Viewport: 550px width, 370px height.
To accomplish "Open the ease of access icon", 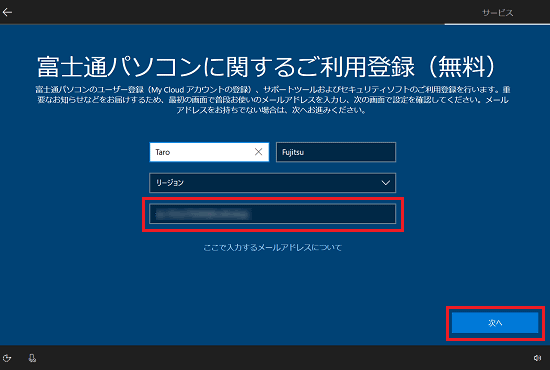I will [7, 358].
